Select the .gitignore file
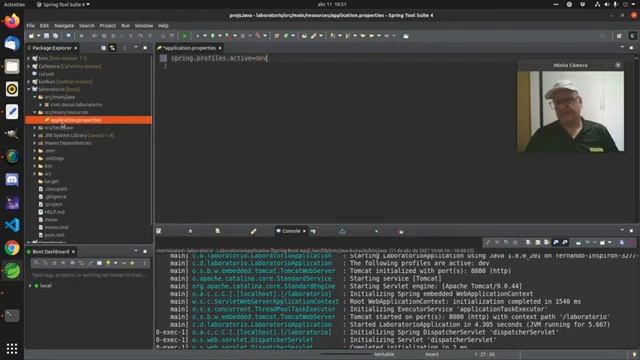This screenshot has width=640, height=360. (56, 197)
